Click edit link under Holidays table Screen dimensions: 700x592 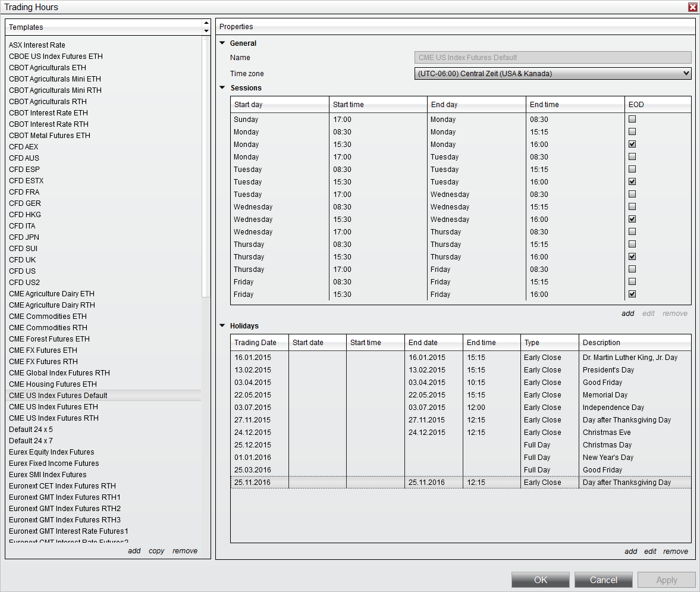[650, 552]
